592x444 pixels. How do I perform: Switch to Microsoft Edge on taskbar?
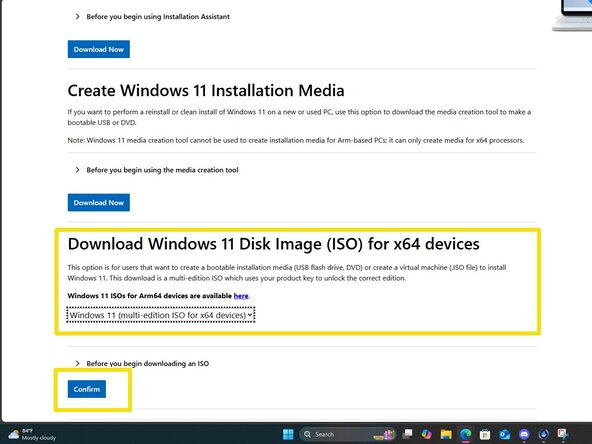(466, 434)
